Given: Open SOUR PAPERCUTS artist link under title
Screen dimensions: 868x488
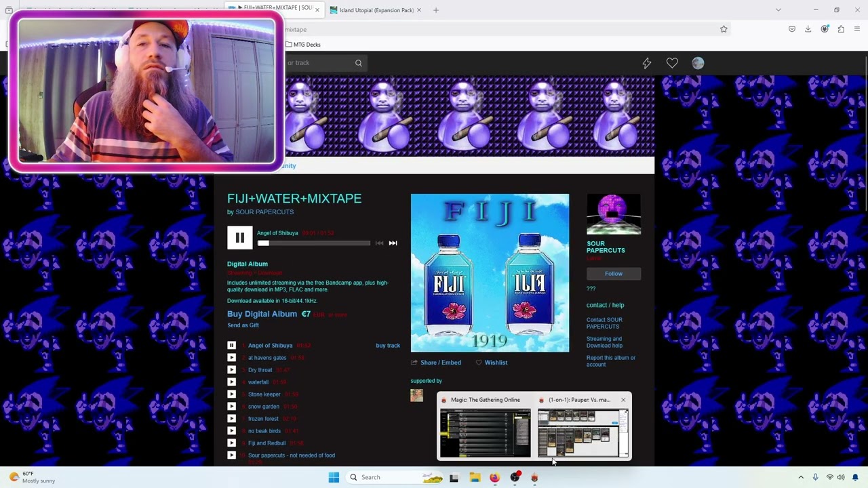Looking at the screenshot, I should click(264, 212).
